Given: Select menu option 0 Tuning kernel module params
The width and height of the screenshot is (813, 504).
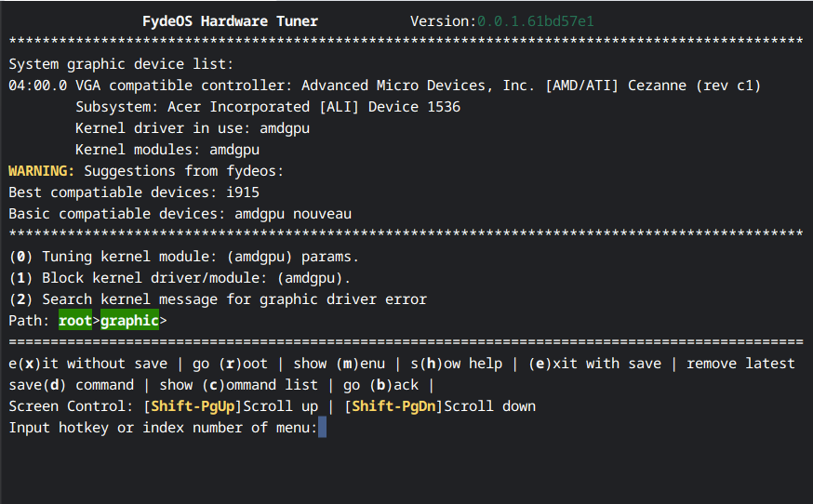Looking at the screenshot, I should click(183, 256).
